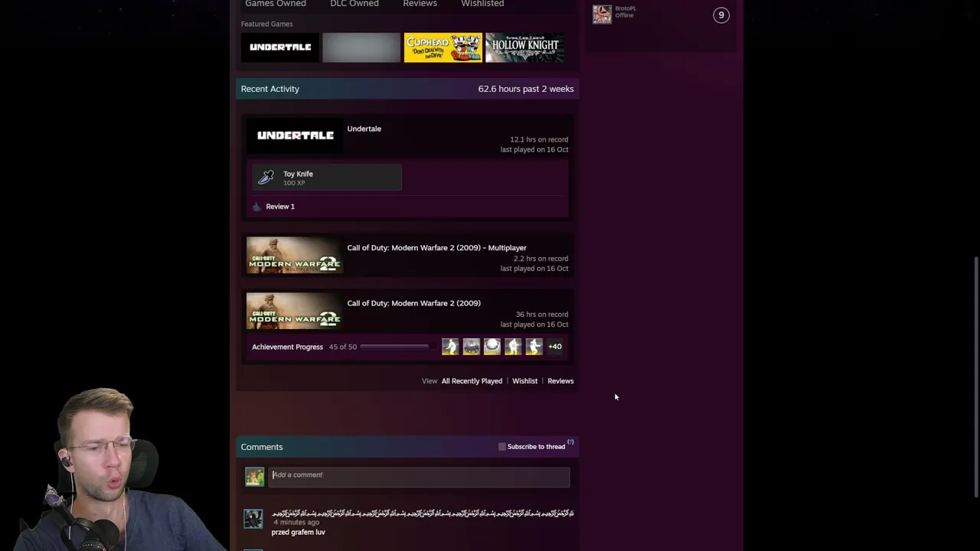Click your avatar beside comment box
Viewport: 980px width, 551px height.
pos(254,478)
